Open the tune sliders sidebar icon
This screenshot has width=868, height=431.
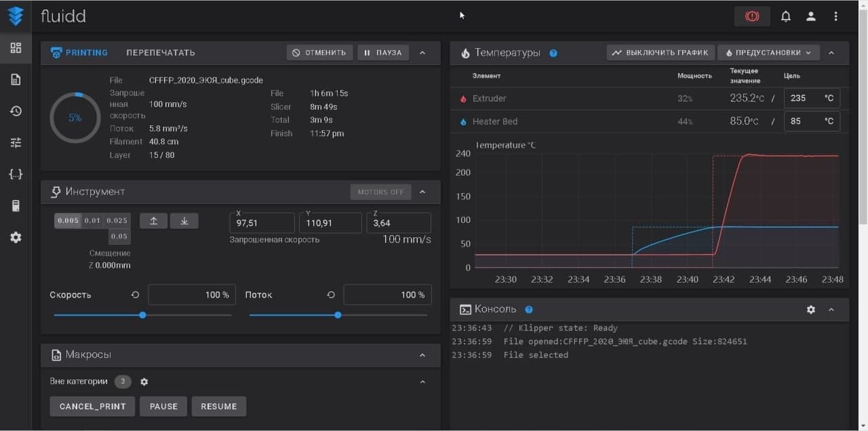point(16,143)
